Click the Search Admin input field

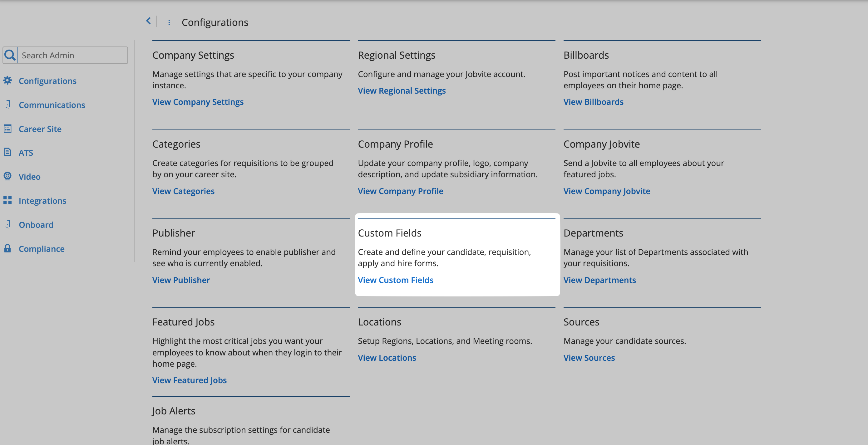73,55
